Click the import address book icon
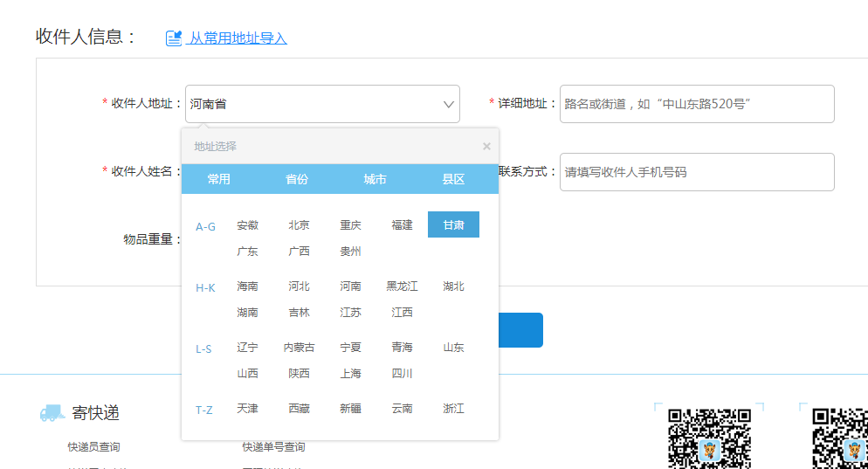Viewport: 868px width, 469px height. click(174, 38)
